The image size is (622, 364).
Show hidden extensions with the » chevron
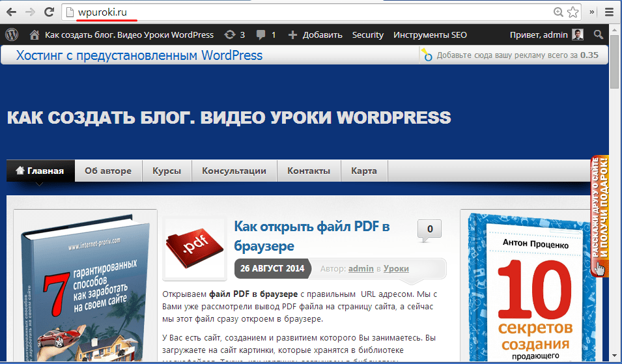point(593,12)
